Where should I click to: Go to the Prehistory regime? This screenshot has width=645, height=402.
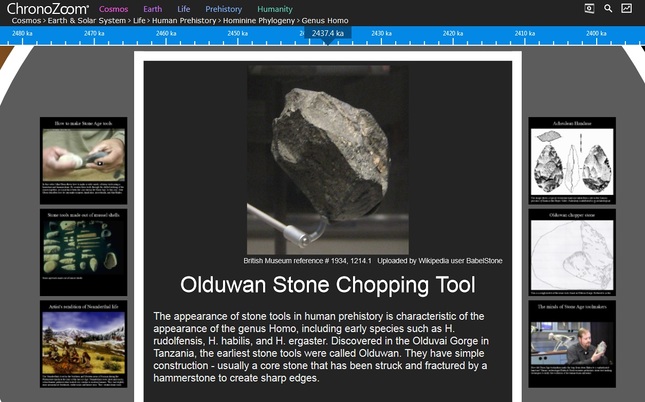(x=224, y=9)
